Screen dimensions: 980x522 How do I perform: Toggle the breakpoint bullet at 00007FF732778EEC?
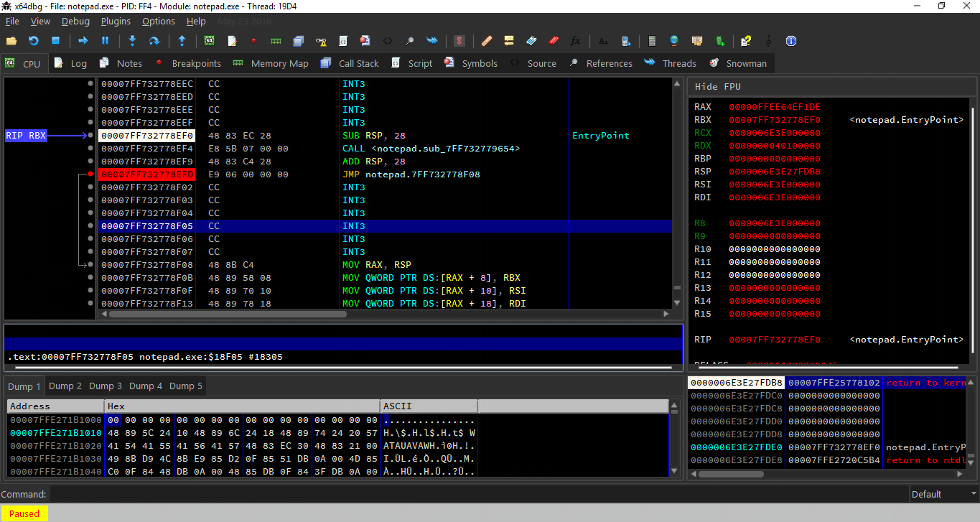pyautogui.click(x=90, y=83)
